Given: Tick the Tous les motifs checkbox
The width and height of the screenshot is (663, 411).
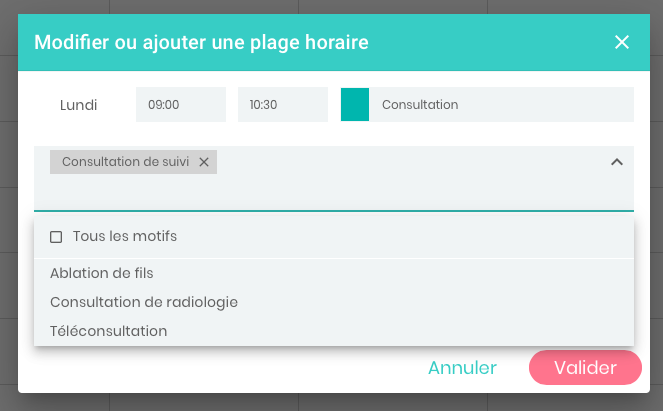Looking at the screenshot, I should click(56, 237).
